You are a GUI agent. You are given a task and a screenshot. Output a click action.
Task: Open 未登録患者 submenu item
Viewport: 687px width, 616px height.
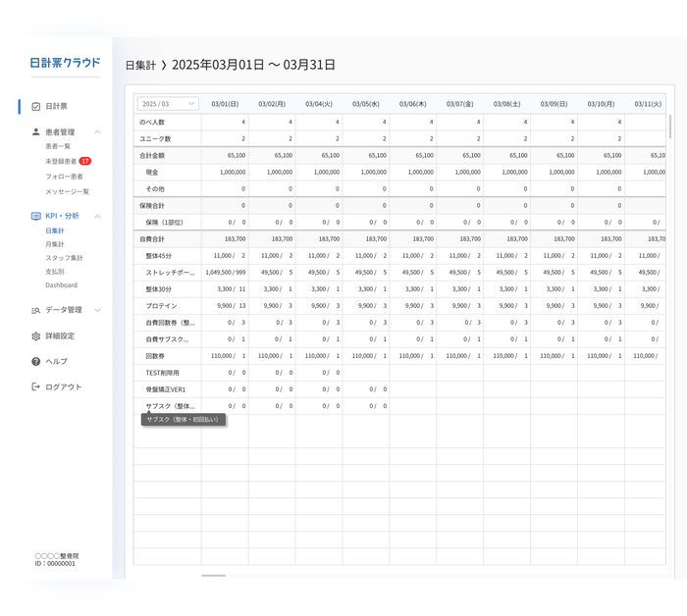point(61,161)
